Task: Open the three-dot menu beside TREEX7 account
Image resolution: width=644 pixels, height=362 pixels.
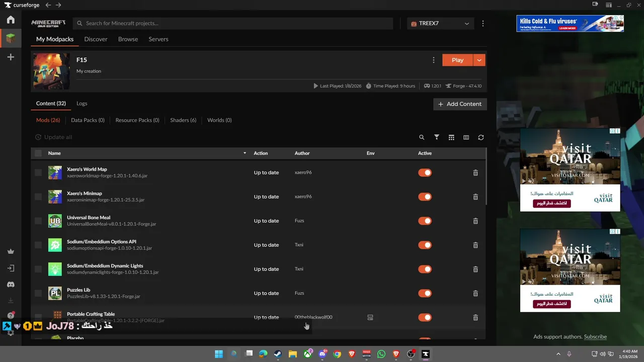Action: (x=483, y=24)
